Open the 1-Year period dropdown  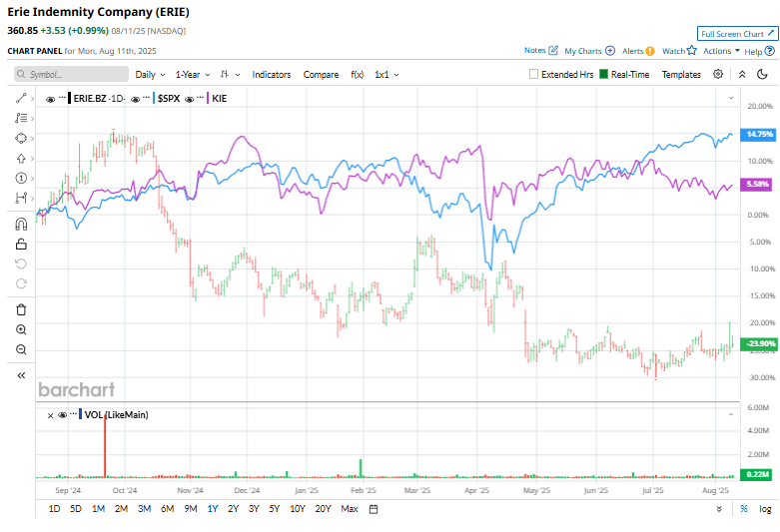(x=193, y=75)
